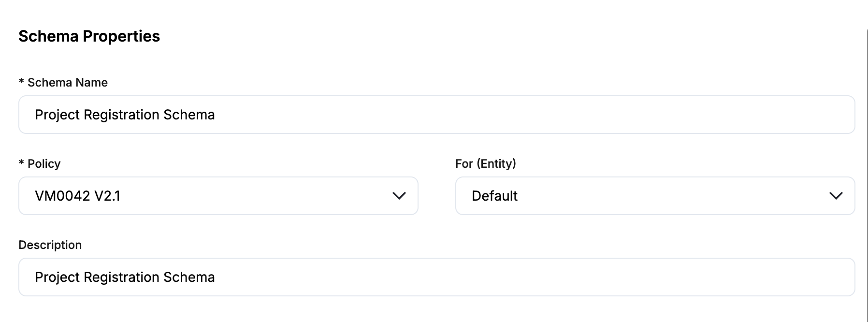
Task: Expand the For (Entity) Default dropdown
Action: tap(654, 196)
